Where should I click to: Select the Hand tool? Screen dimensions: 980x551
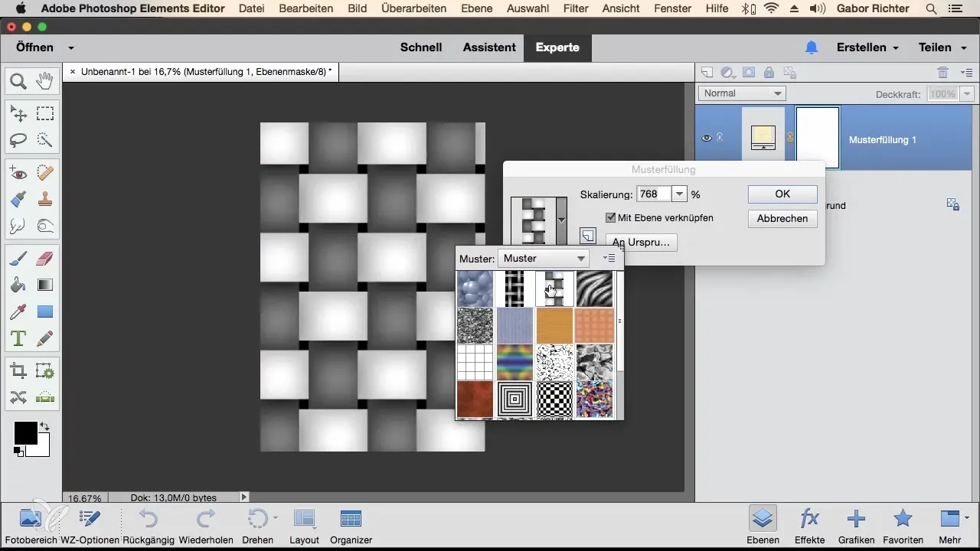click(x=45, y=80)
